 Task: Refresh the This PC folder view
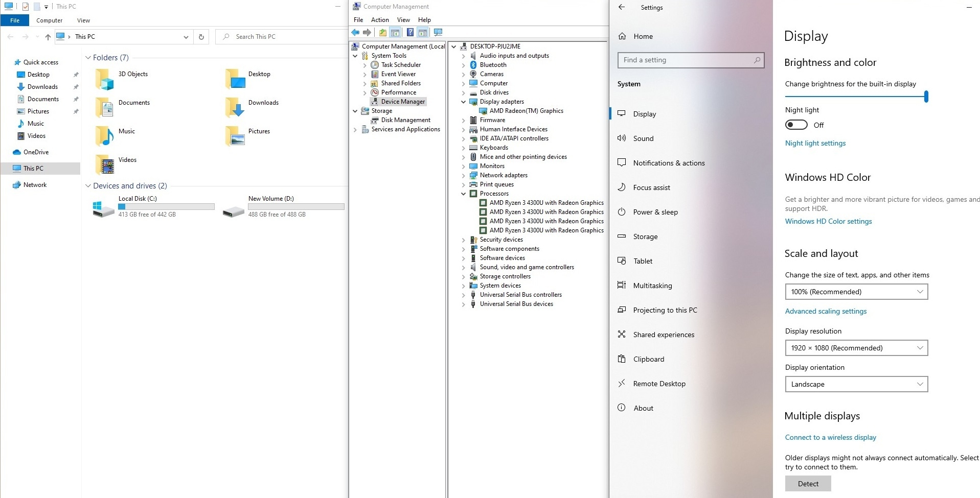click(201, 37)
